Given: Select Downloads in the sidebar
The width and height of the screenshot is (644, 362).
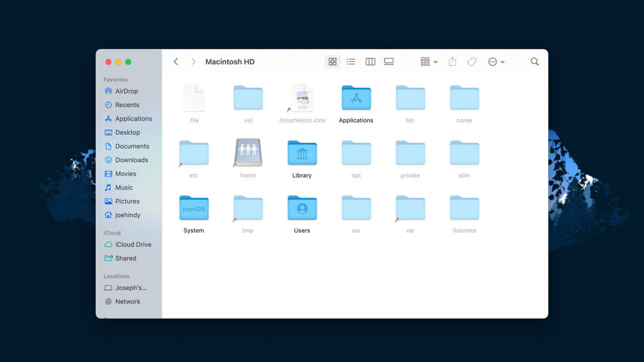Looking at the screenshot, I should point(131,160).
